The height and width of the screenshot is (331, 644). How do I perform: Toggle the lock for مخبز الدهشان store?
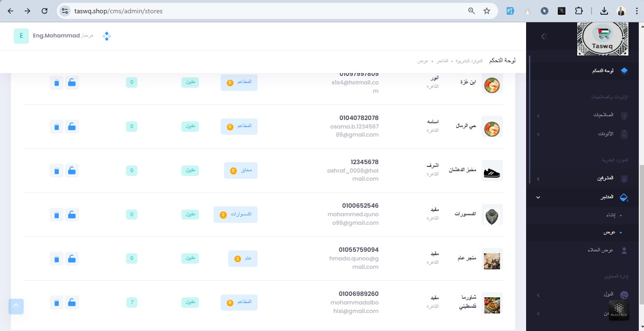click(72, 171)
